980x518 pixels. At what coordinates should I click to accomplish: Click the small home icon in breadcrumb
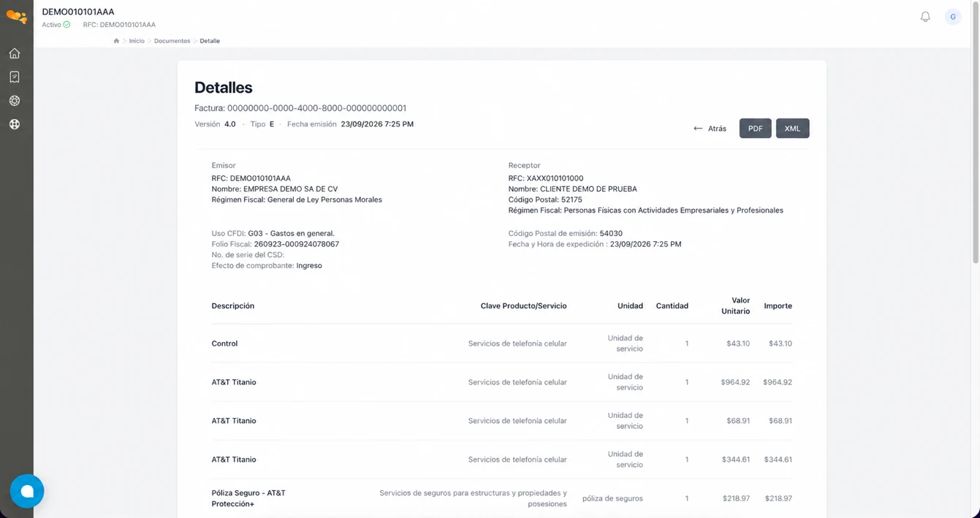pos(116,41)
